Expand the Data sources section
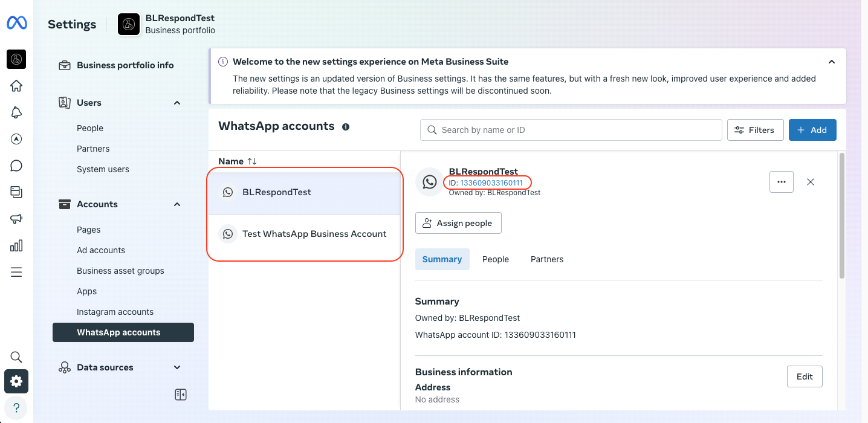This screenshot has width=868, height=423. (177, 367)
